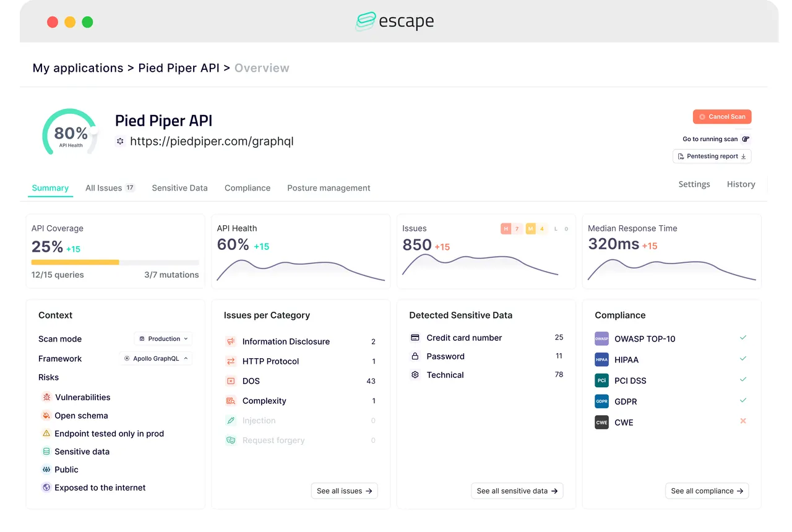The image size is (792, 532).
Task: Open the Production scan mode dropdown
Action: click(x=163, y=339)
